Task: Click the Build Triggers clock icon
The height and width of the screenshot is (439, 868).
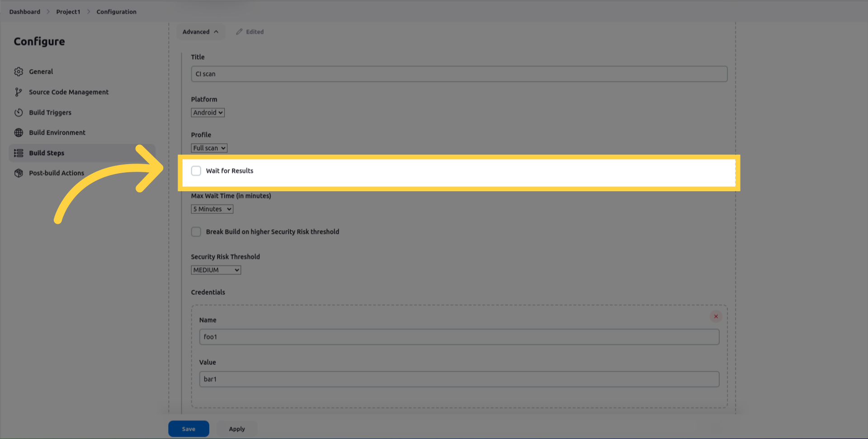Action: (x=19, y=113)
